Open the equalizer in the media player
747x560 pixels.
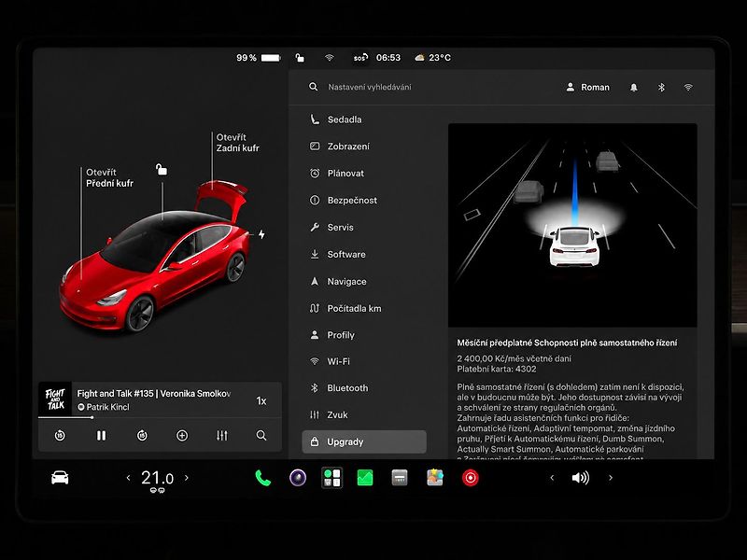click(x=222, y=435)
